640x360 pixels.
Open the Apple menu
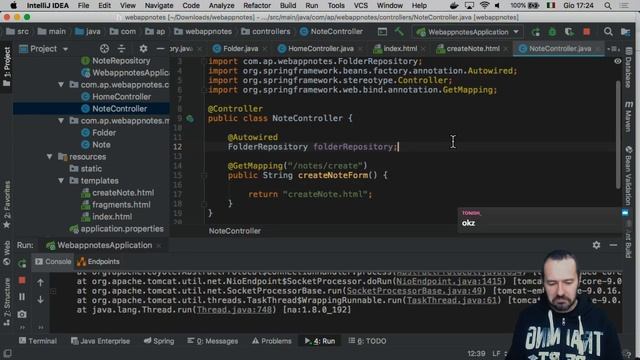13,5
